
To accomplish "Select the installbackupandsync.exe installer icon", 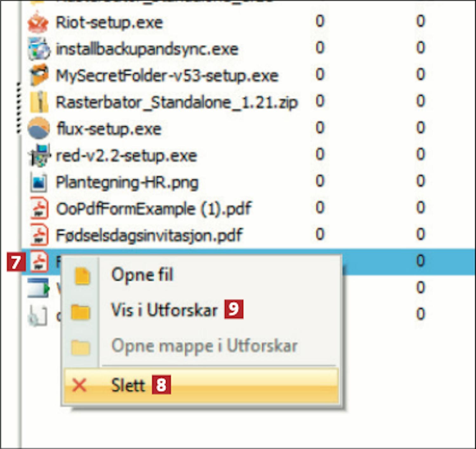I will tap(39, 49).
